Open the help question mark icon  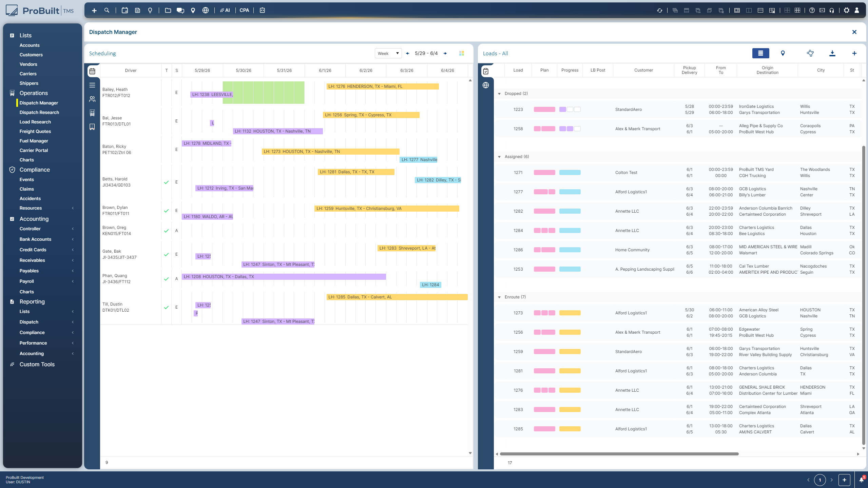coord(812,11)
